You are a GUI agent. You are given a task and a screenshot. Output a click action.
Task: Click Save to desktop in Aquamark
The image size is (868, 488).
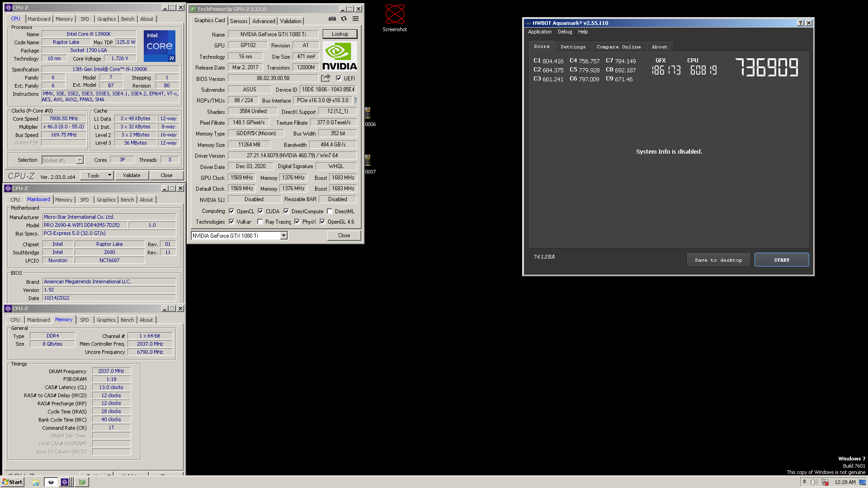click(718, 260)
